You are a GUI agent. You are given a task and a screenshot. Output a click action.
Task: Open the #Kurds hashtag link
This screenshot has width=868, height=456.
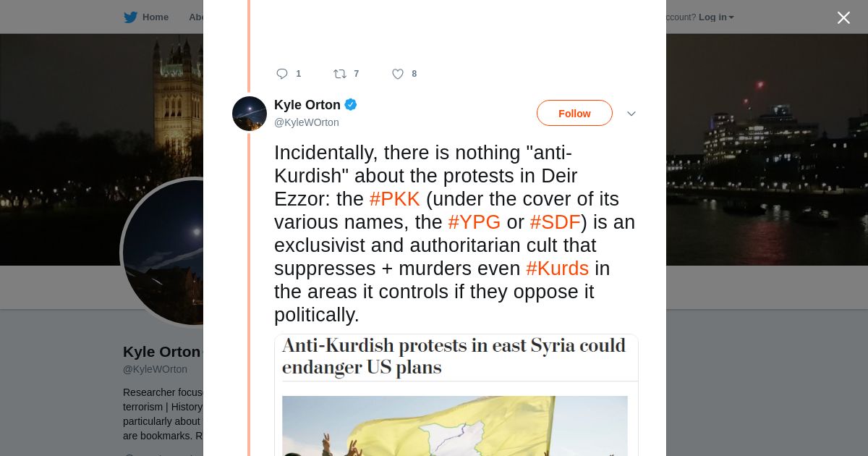pos(558,269)
